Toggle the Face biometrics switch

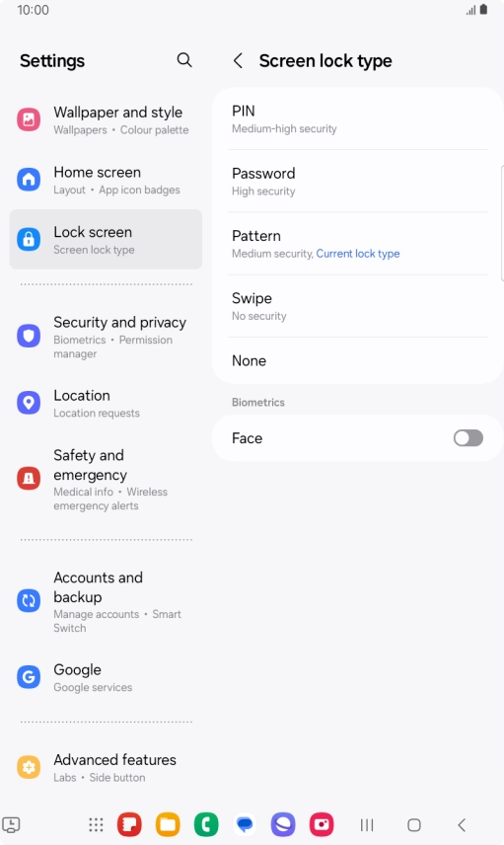click(x=468, y=438)
